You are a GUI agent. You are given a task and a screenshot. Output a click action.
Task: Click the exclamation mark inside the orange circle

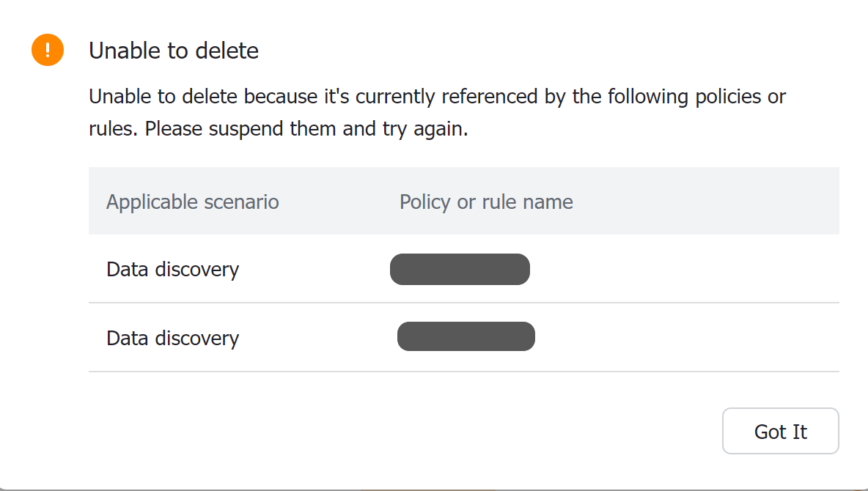pyautogui.click(x=47, y=50)
